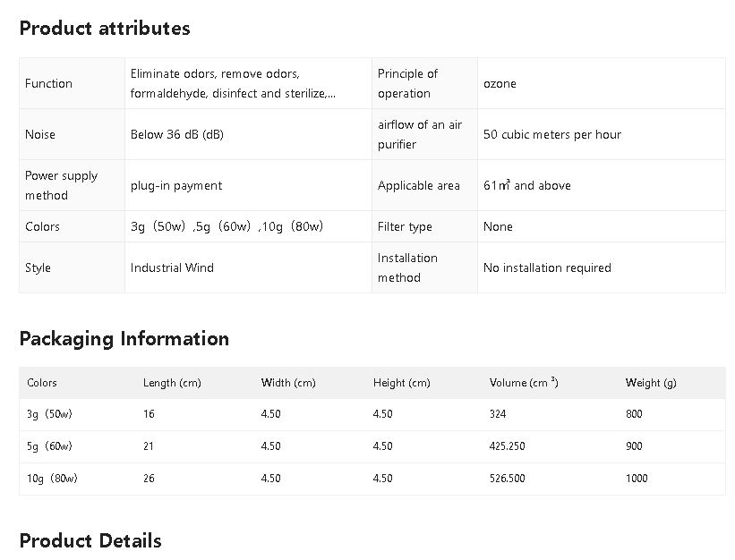Click the plug-in payment cell
The image size is (735, 560).
[248, 185]
